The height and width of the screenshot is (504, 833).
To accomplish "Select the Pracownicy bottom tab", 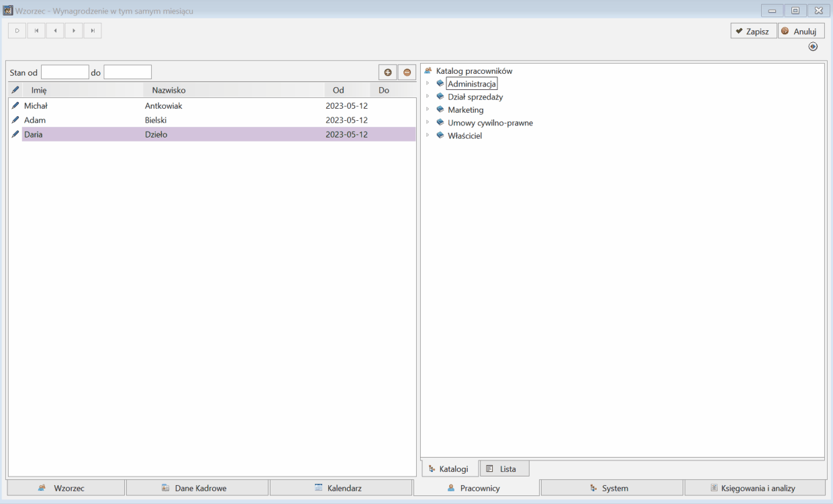I will [x=477, y=488].
